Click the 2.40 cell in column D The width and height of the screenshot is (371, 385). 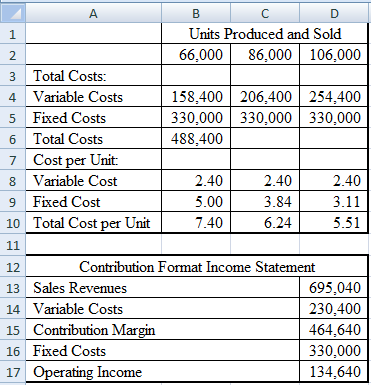[334, 181]
